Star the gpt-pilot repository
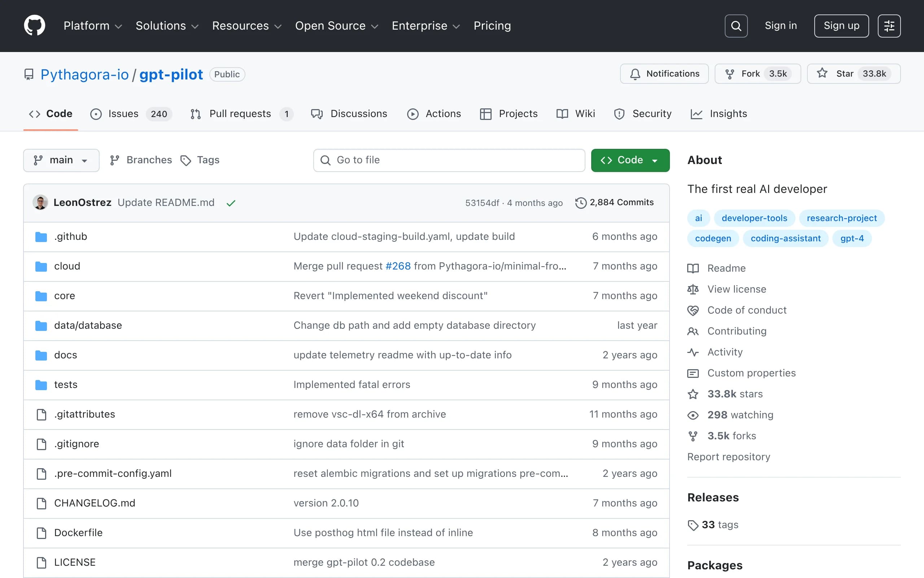924x578 pixels. click(853, 74)
